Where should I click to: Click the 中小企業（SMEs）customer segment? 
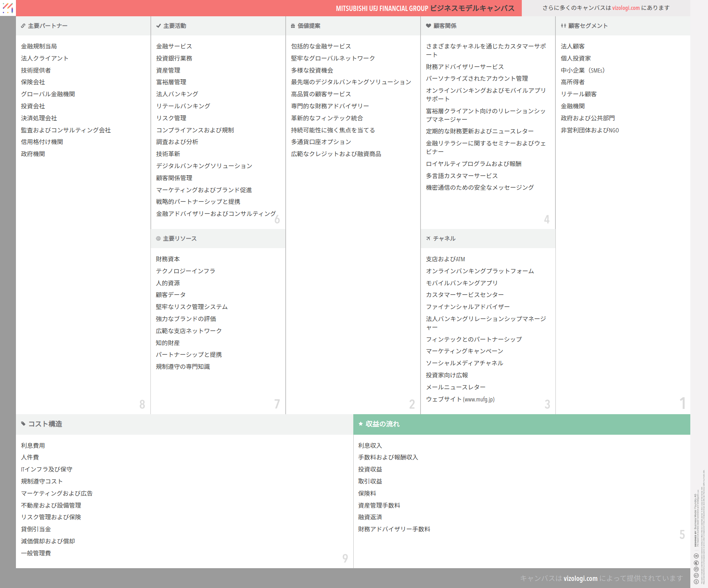coord(583,70)
